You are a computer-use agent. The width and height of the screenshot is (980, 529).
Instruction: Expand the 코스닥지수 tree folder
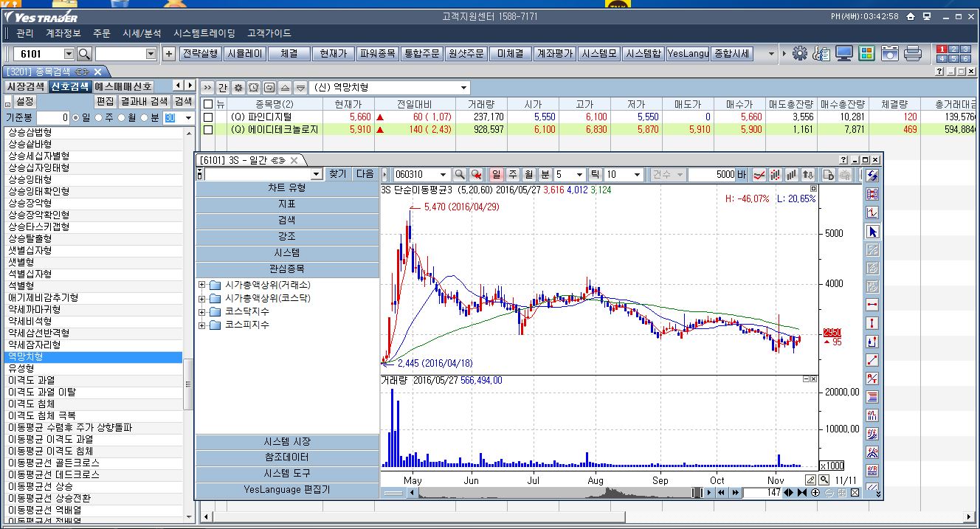(x=201, y=312)
